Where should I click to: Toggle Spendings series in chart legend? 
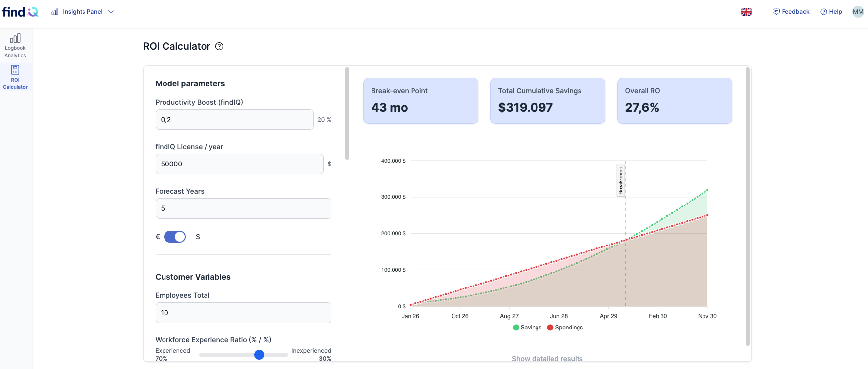pos(565,328)
